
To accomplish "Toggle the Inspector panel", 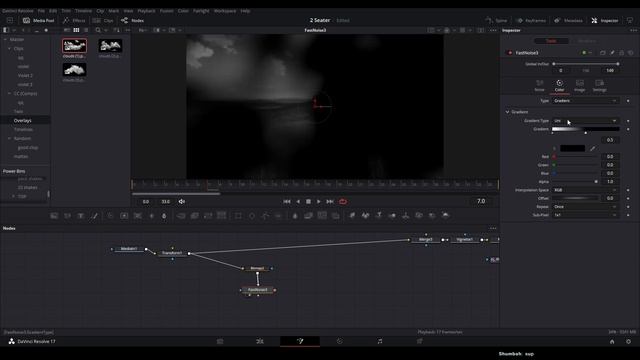I will pos(605,20).
